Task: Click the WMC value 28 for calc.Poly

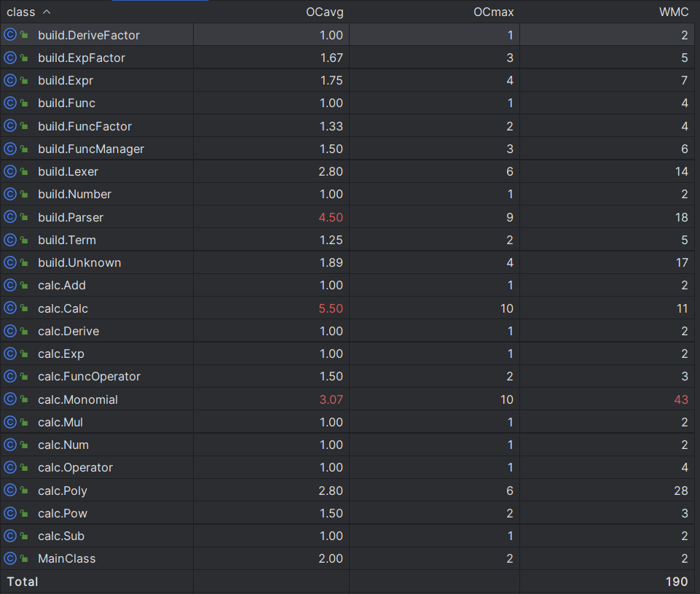Action: pos(681,491)
